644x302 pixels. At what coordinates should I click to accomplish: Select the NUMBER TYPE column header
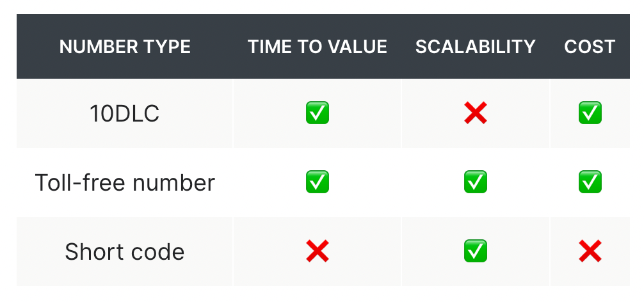[x=125, y=47]
